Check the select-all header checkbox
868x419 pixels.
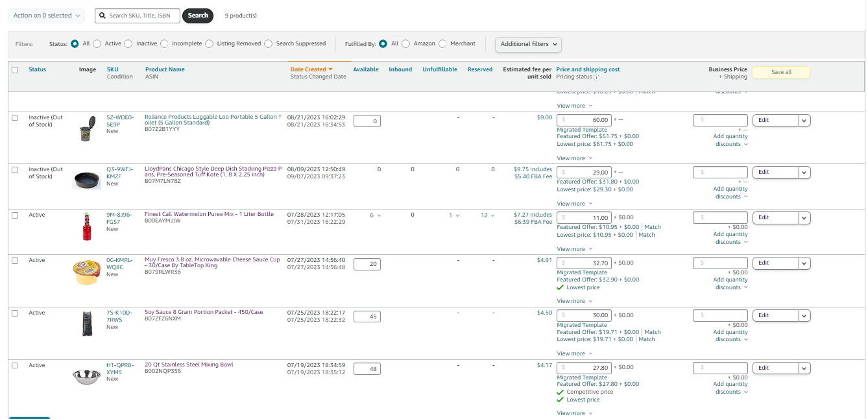[x=15, y=70]
